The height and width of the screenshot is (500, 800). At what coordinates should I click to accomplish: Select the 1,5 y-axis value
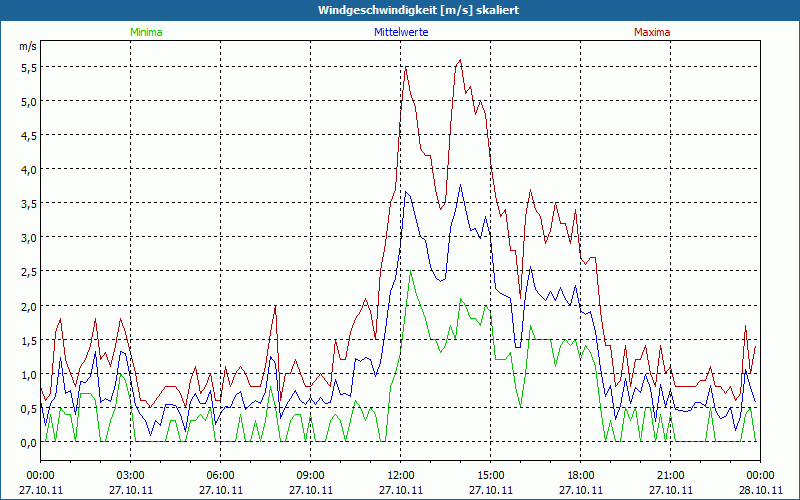(29, 341)
